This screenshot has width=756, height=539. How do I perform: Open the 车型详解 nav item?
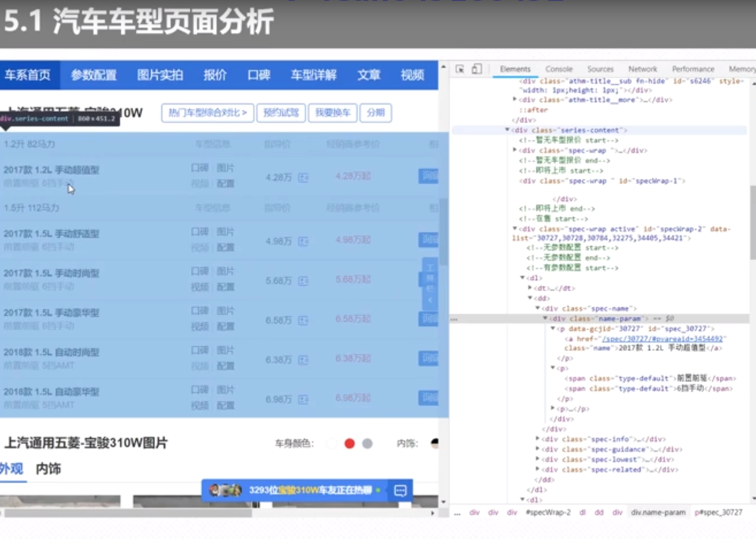click(314, 75)
